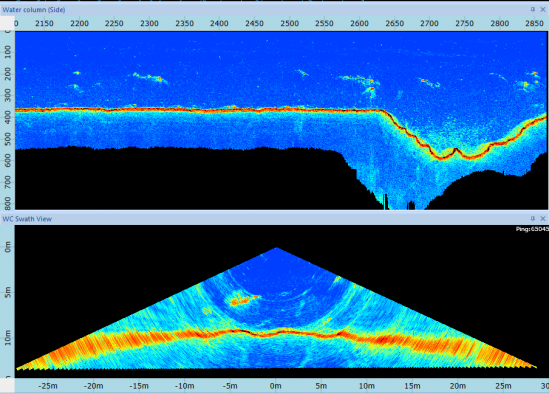Viewport: 549px width, 394px height.
Task: Click ping 2800 on the top ruler
Action: point(500,23)
